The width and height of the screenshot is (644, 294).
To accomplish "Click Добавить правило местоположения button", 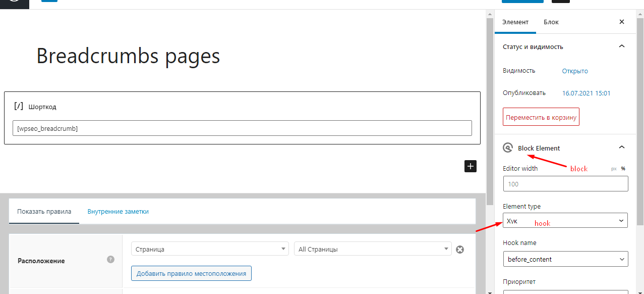I will 191,273.
